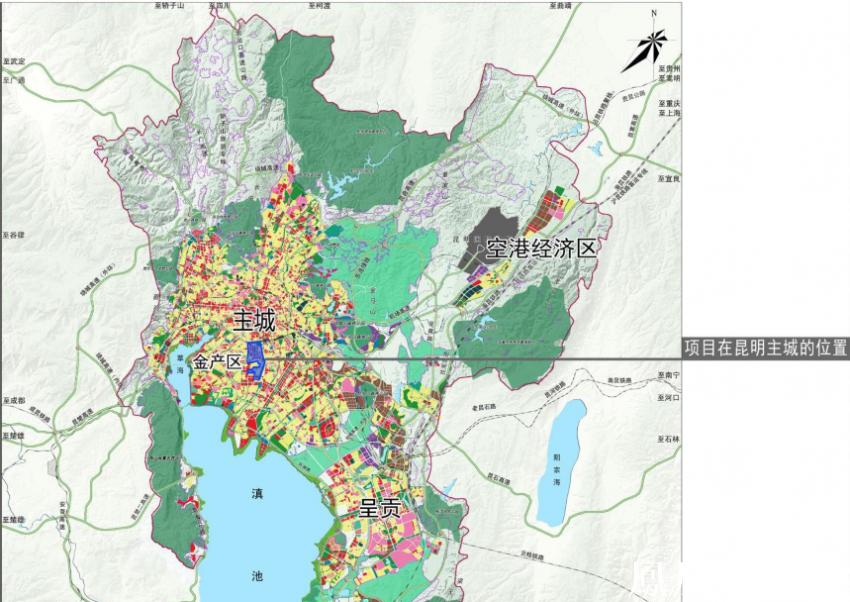Click the 阳宗海 lake label

click(x=557, y=470)
